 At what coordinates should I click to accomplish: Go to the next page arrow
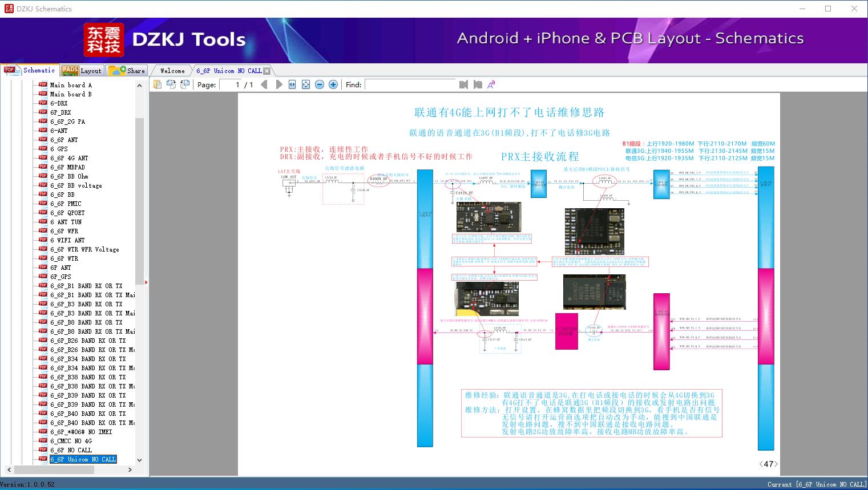tap(279, 84)
